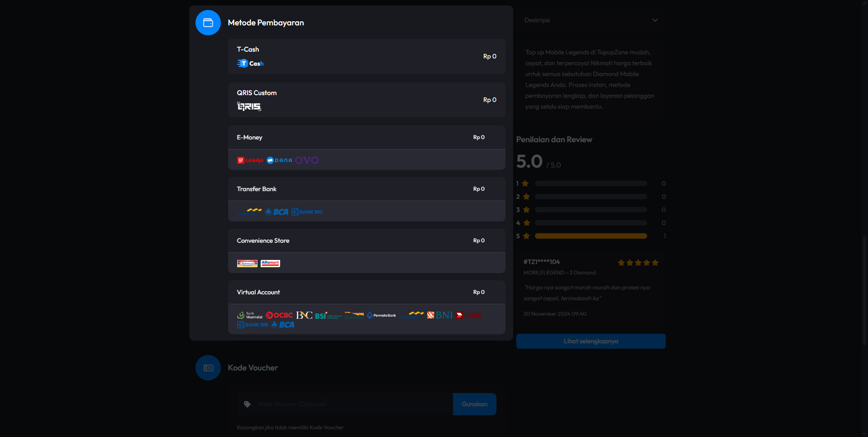Expand the Transfer Bank payment group
This screenshot has height=437, width=868.
click(367, 189)
